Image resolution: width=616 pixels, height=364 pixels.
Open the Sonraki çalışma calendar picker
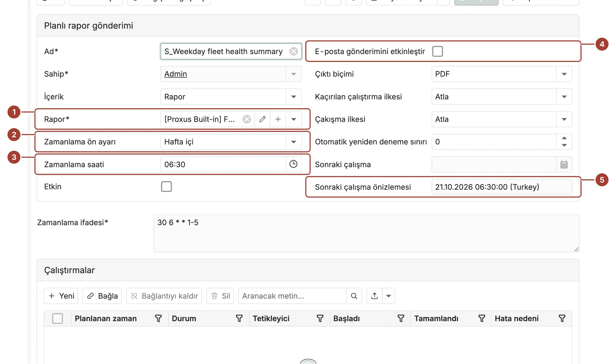[564, 164]
